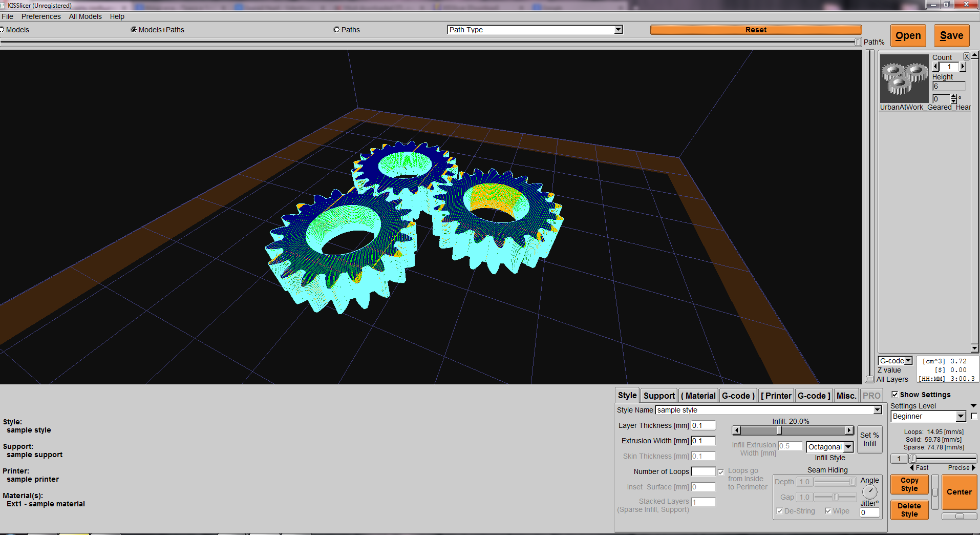
Task: Toggle the checkbox beside Settings Level dropdown
Action: [974, 416]
